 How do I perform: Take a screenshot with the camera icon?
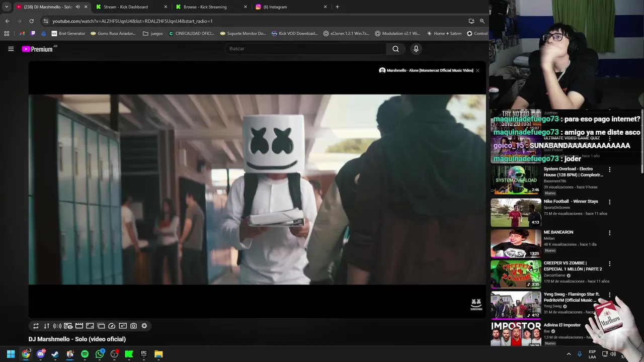tap(133, 326)
